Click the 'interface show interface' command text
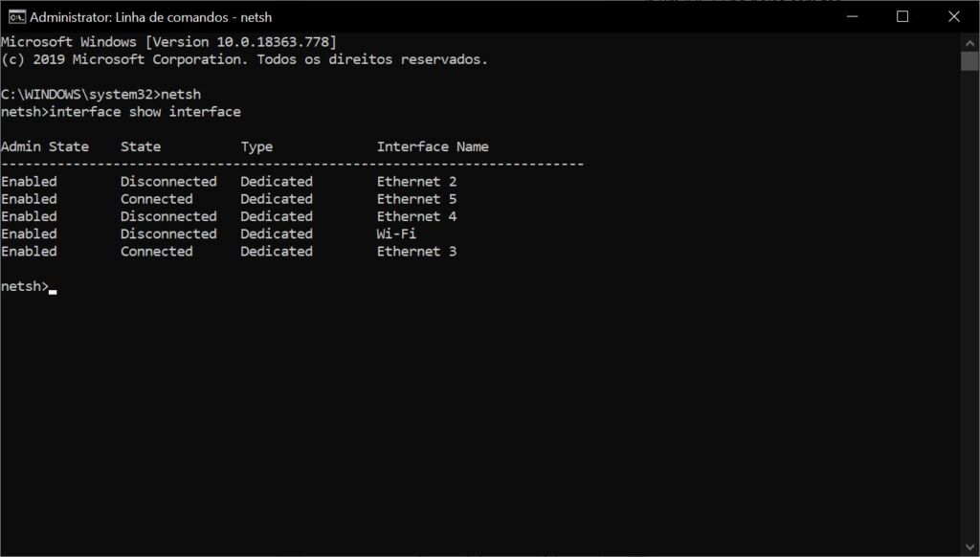The image size is (980, 557). click(x=145, y=112)
